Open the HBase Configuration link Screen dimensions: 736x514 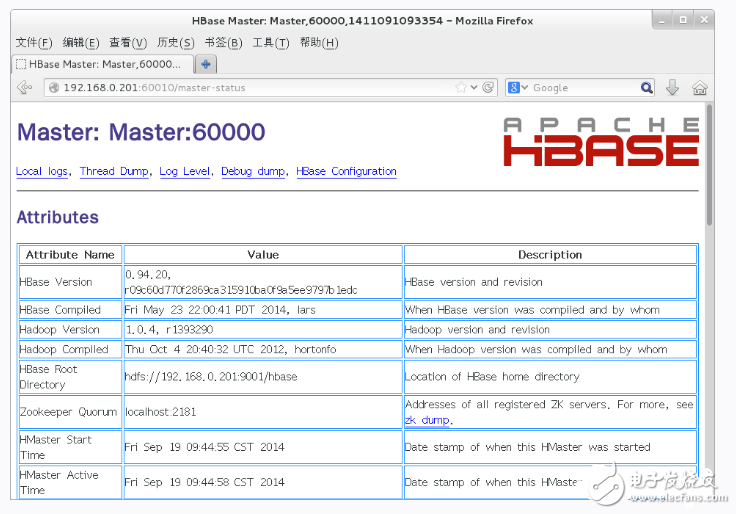(x=346, y=171)
